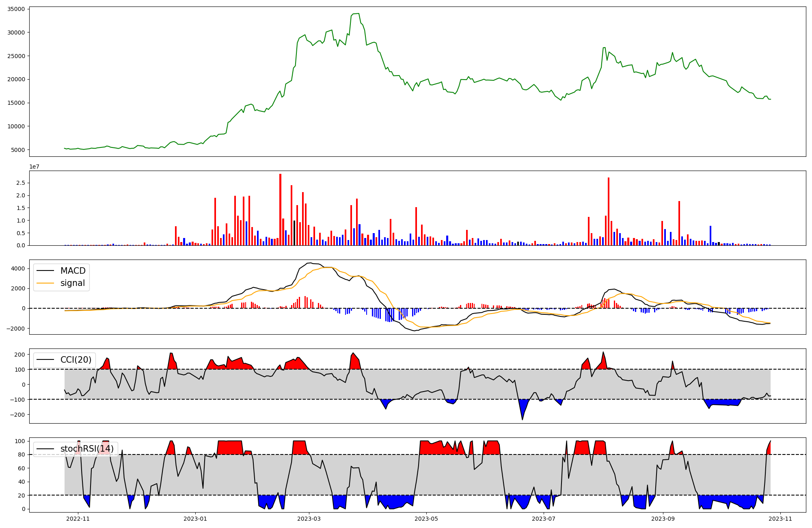The image size is (812, 528).
Task: Click the 2023-09 x-axis date label
Action: [x=663, y=519]
